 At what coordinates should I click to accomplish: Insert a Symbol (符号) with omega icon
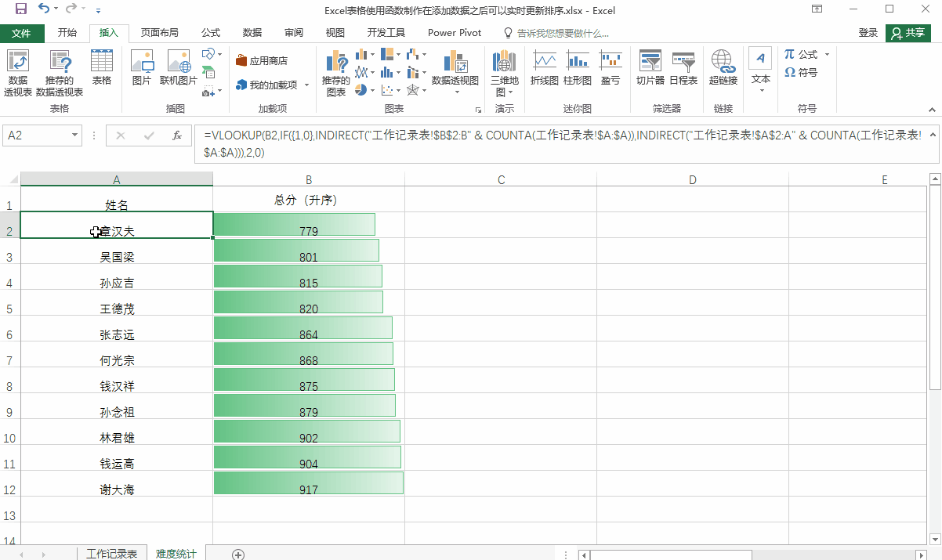[801, 72]
